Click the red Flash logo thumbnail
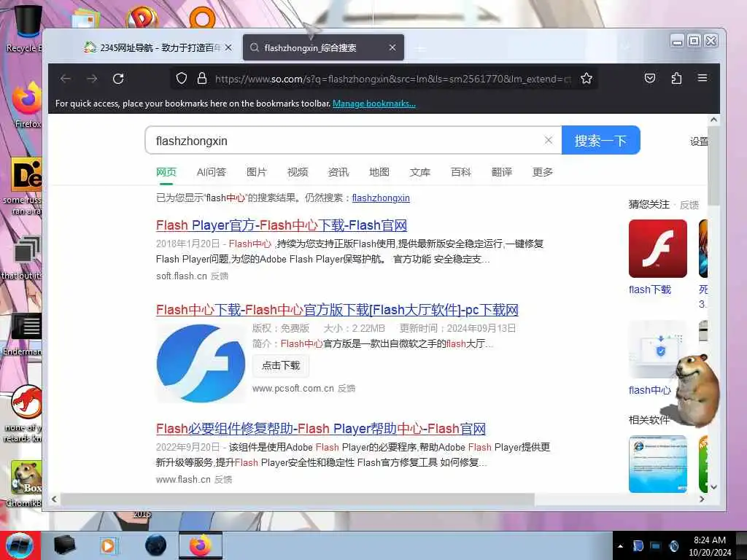 [x=658, y=249]
